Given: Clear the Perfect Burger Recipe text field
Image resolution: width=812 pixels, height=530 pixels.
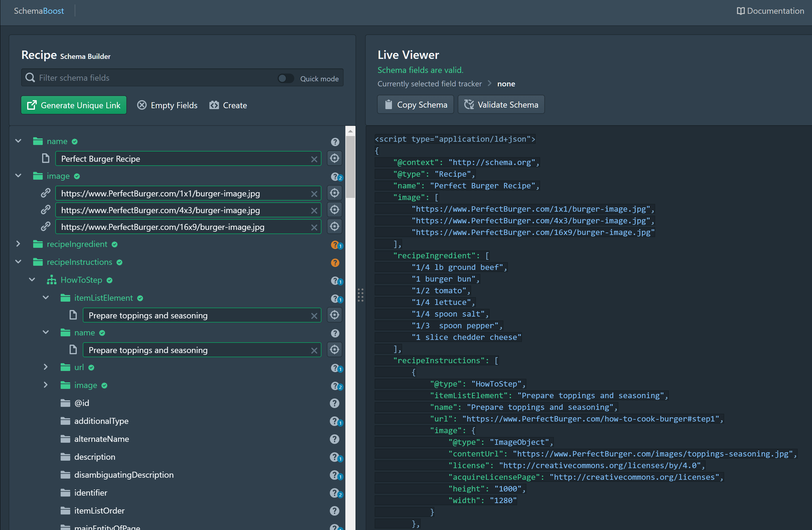Looking at the screenshot, I should point(314,159).
